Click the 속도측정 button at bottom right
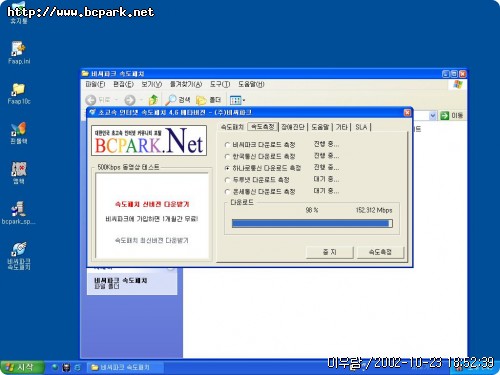The width and height of the screenshot is (500, 375). coord(380,252)
